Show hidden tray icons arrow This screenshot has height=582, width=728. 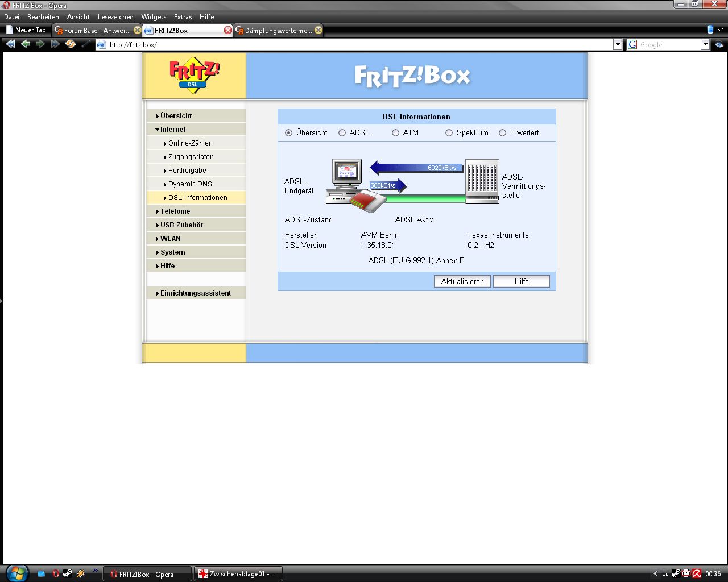(x=655, y=573)
